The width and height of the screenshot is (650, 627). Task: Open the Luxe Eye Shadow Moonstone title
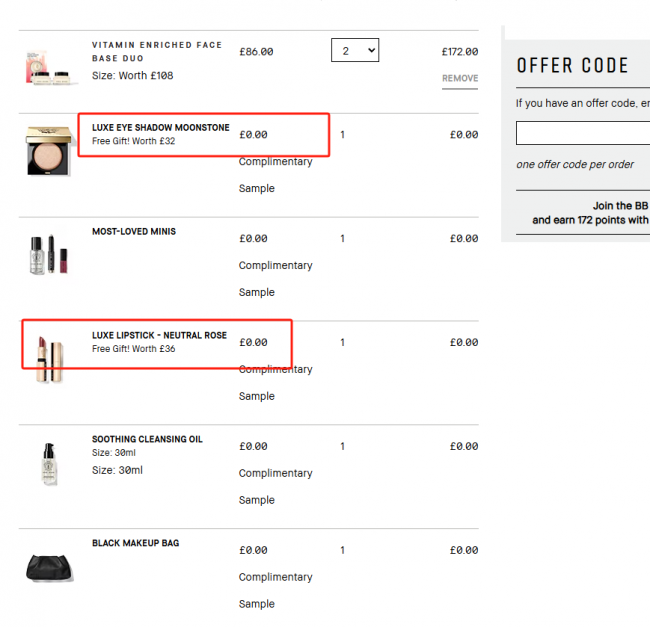[160, 128]
